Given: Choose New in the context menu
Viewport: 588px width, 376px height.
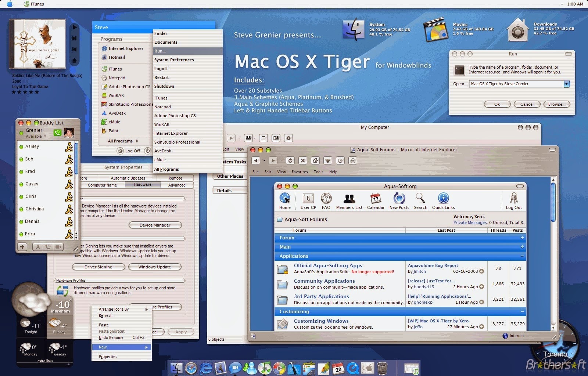Looking at the screenshot, I should 121,347.
